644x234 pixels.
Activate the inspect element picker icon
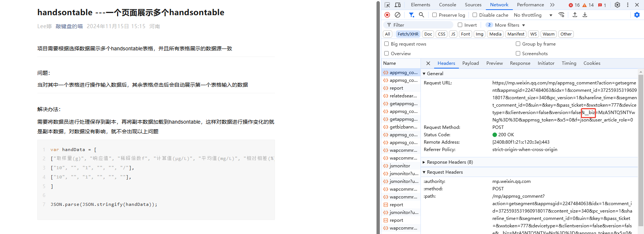pos(387,5)
